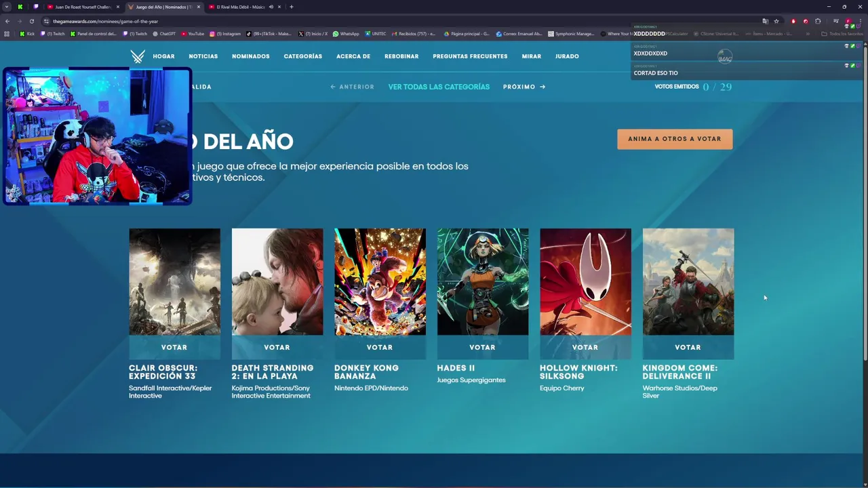Open the extensions puzzle icon

click(818, 21)
